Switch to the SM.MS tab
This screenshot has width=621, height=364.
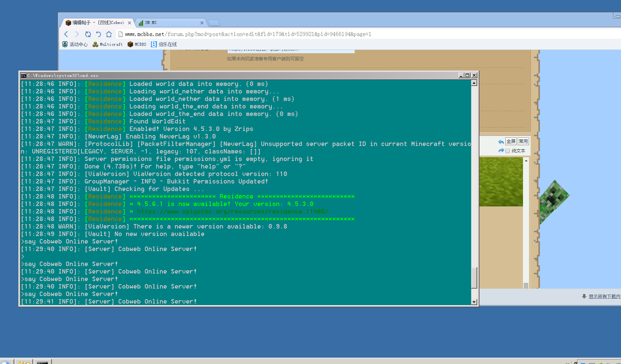coord(169,23)
